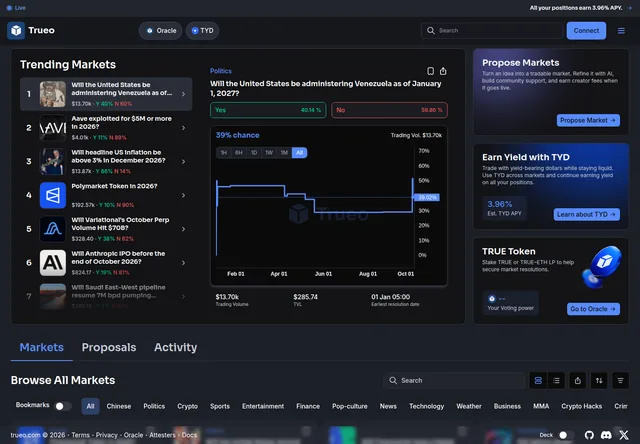The image size is (640, 444).
Task: Open the Attesters footer link
Action: pyautogui.click(x=162, y=435)
